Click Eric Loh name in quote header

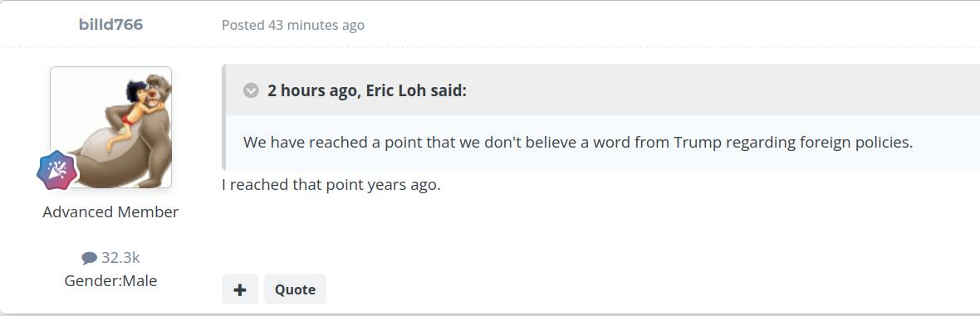coord(401,90)
